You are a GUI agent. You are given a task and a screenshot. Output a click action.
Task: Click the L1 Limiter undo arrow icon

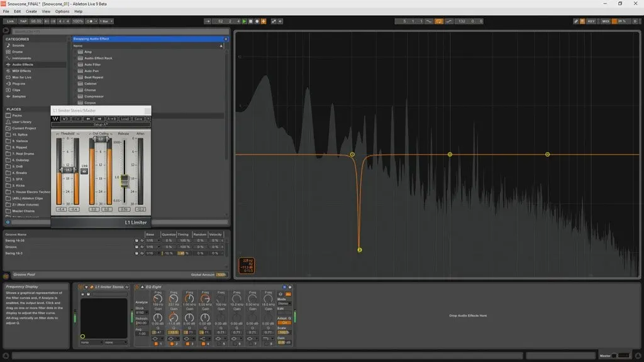coord(65,118)
